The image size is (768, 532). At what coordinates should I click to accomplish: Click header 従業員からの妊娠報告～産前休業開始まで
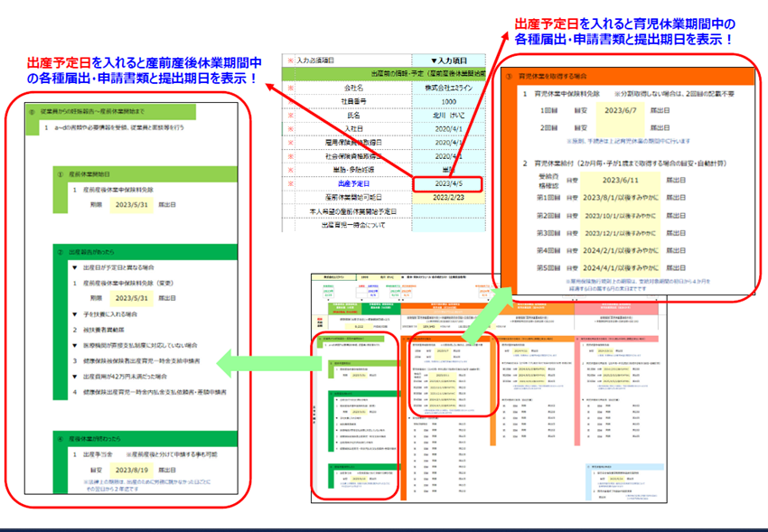[x=111, y=112]
